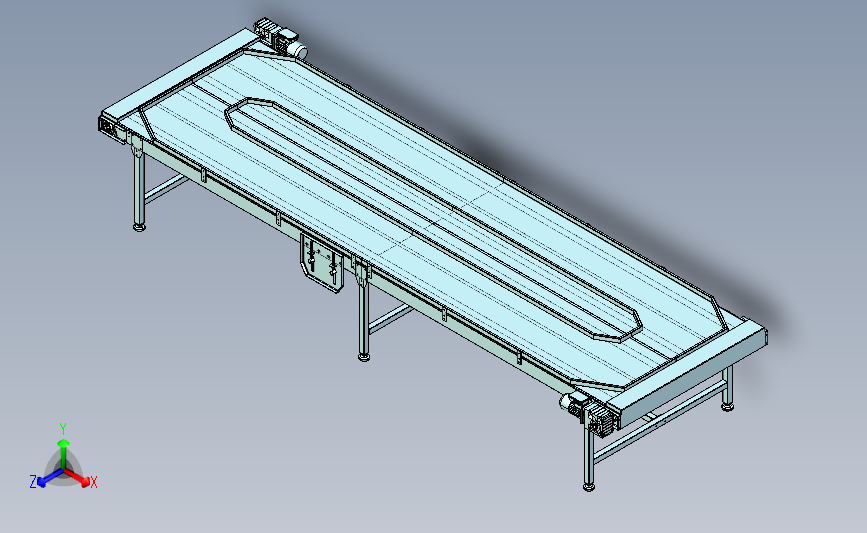
Task: Click the red X axis arrow of triad
Action: (x=79, y=478)
